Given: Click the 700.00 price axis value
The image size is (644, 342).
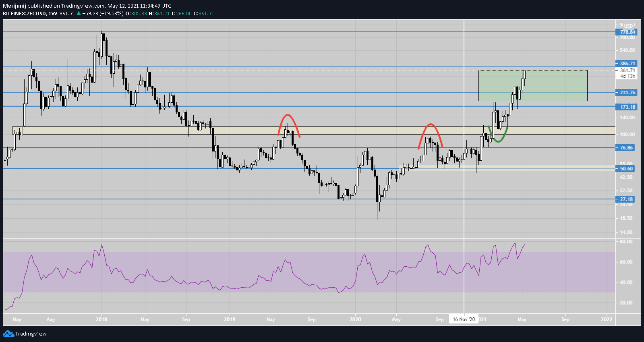Looking at the screenshot, I should click(x=627, y=37).
